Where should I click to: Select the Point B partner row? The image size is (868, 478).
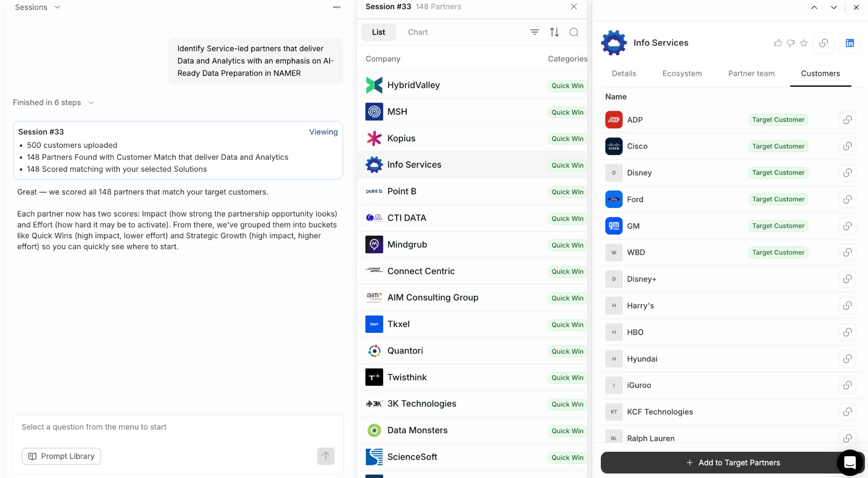click(x=472, y=191)
